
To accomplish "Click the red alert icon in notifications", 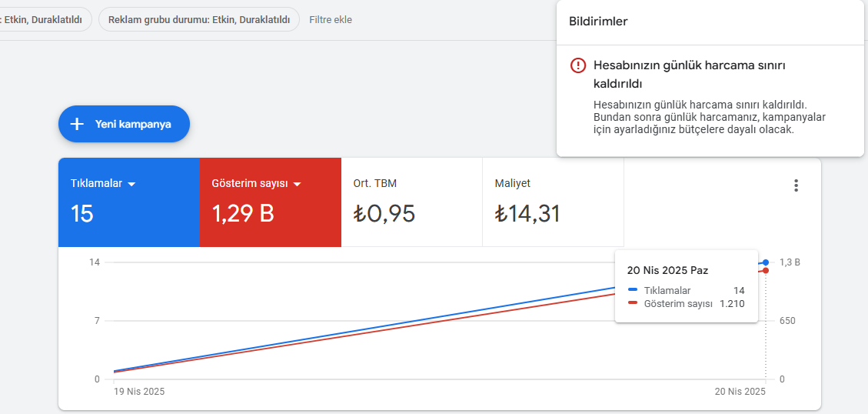I will pyautogui.click(x=577, y=65).
